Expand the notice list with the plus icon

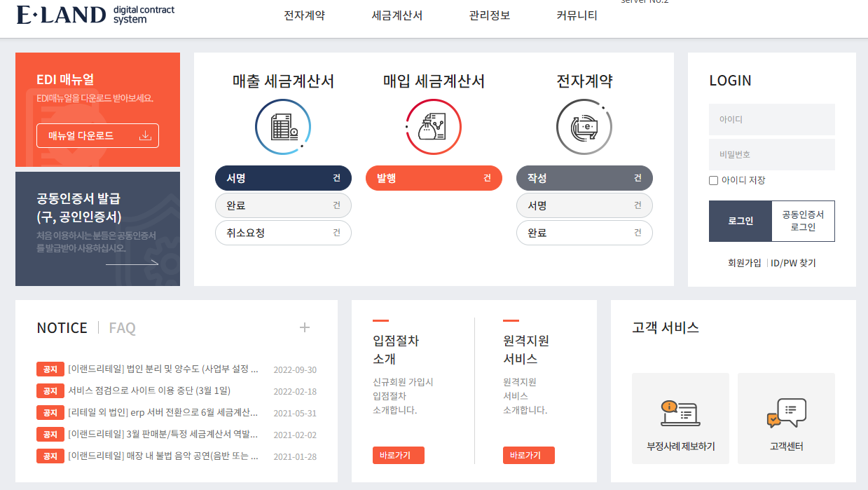(304, 327)
